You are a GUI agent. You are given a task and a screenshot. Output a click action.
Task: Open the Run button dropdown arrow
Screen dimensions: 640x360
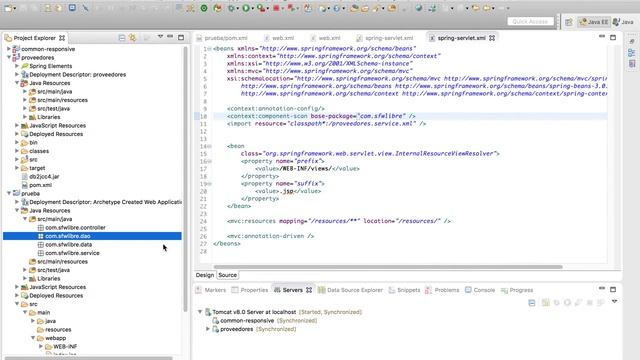pos(253,9)
